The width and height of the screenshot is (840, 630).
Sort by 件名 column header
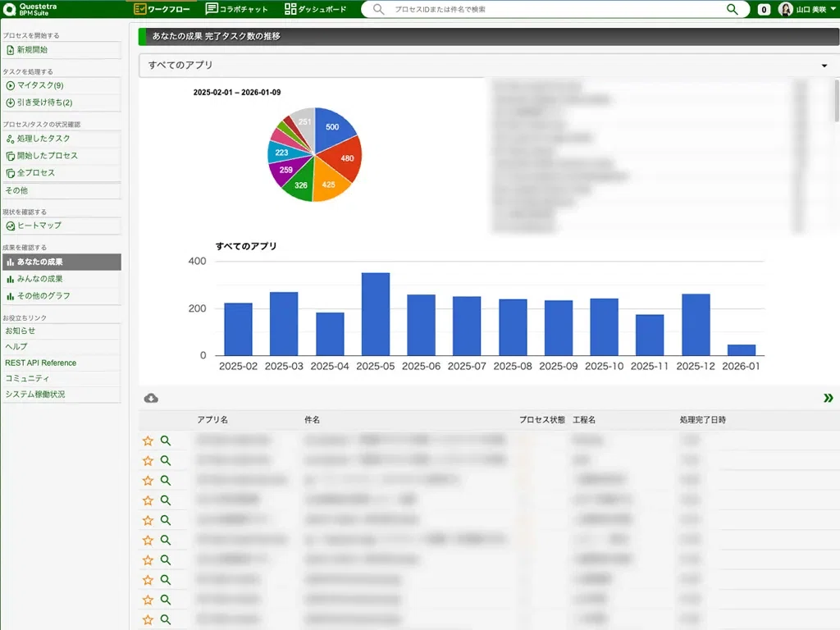[313, 420]
